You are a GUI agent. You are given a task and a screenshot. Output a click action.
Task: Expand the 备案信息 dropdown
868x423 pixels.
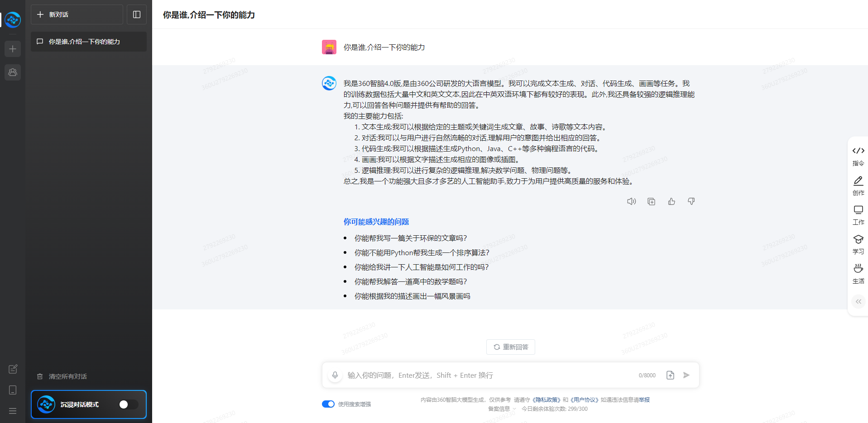point(502,409)
